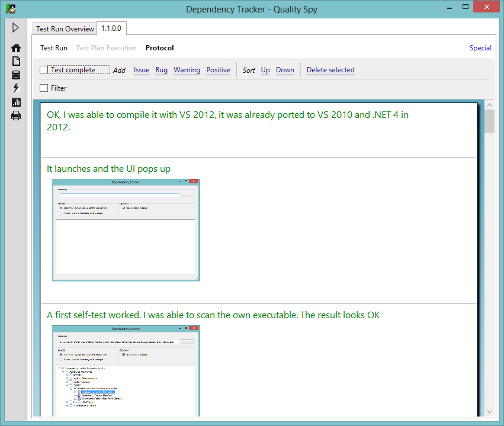The width and height of the screenshot is (504, 426).
Task: Toggle the Test complete checkbox
Action: pos(44,70)
